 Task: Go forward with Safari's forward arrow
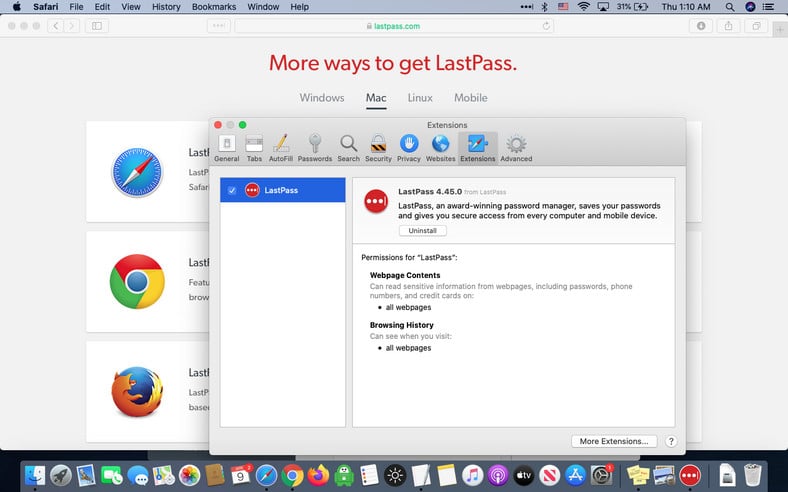pyautogui.click(x=72, y=26)
